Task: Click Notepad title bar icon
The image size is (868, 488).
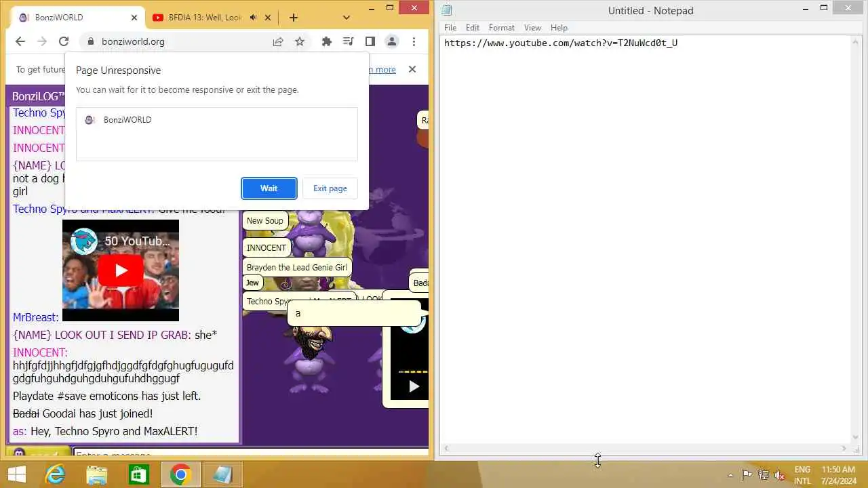Action: pos(447,10)
